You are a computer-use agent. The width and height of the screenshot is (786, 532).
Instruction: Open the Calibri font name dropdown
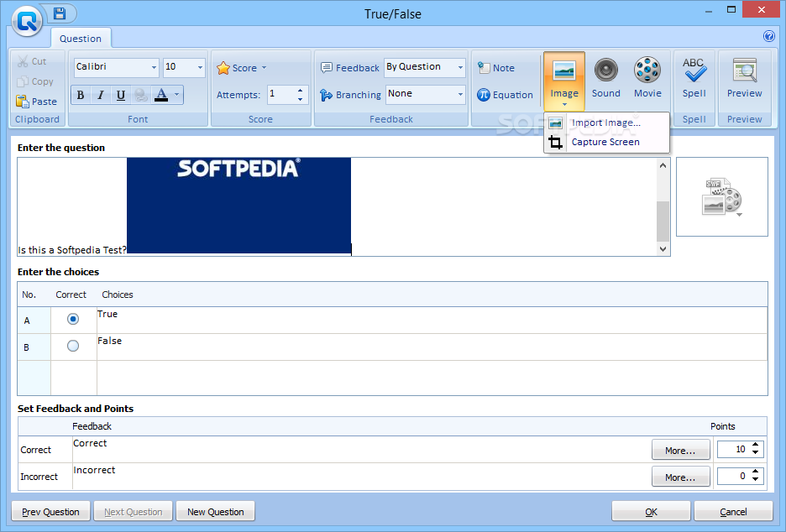[x=154, y=67]
